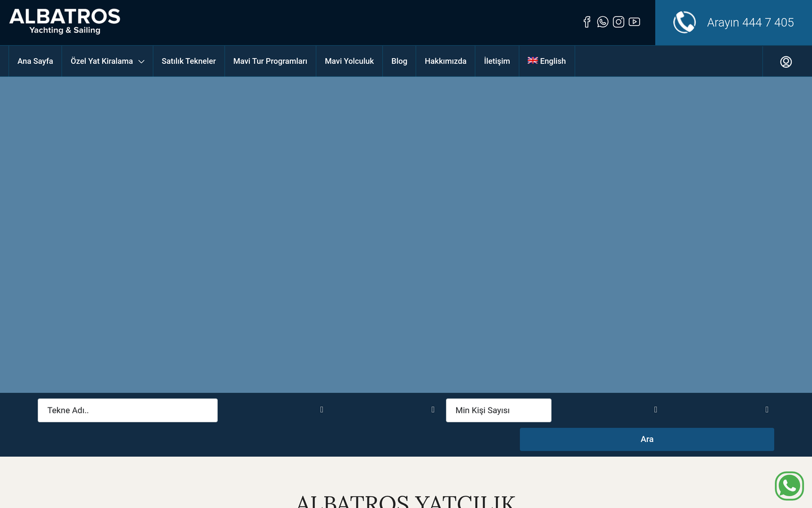Viewport: 812px width, 508px height.
Task: Click the Ara search button
Action: (647, 439)
